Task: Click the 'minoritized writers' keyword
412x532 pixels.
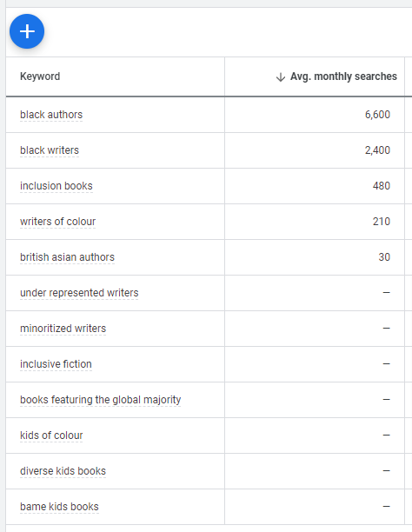Action: [63, 329]
